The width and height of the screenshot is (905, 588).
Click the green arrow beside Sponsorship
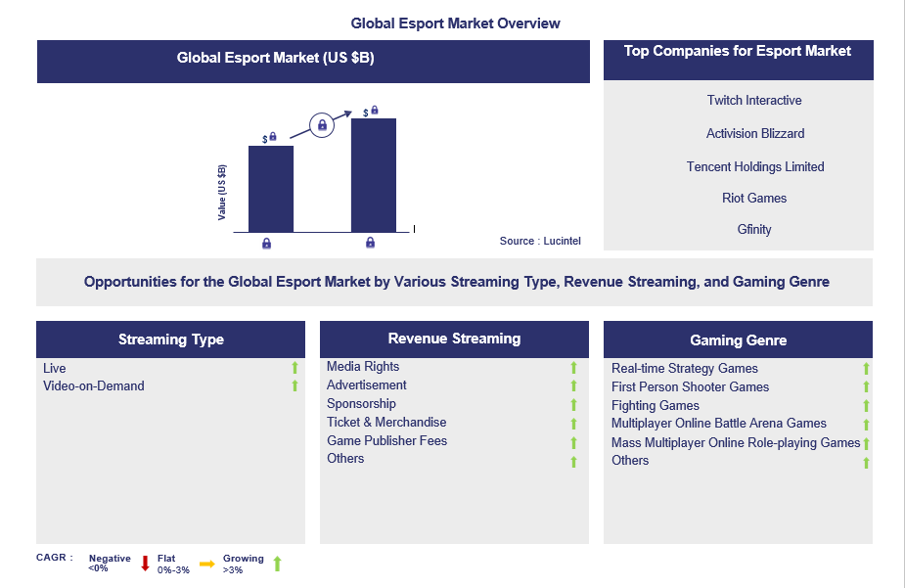573,405
